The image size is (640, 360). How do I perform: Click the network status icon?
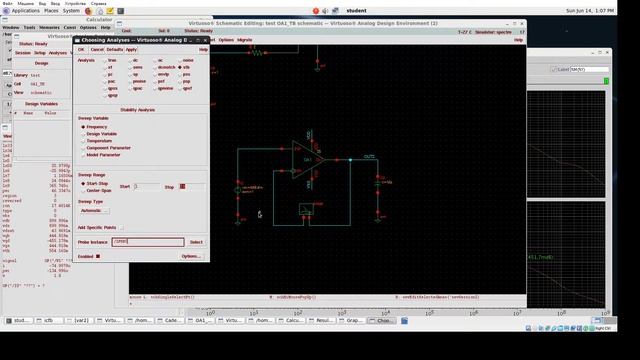click(335, 11)
